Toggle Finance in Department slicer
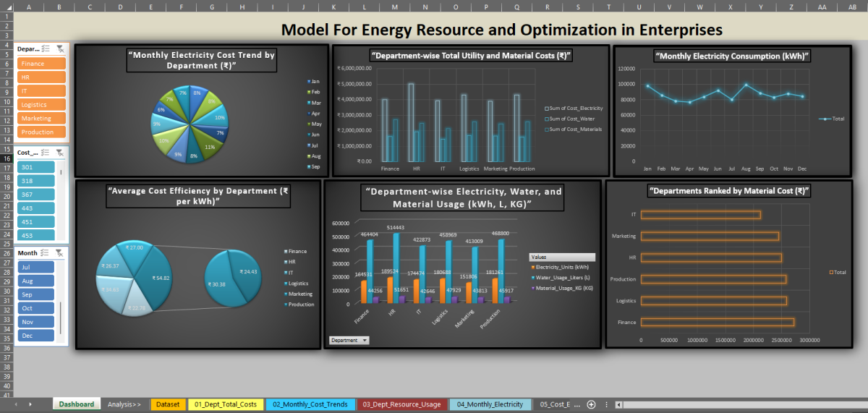 click(x=41, y=64)
